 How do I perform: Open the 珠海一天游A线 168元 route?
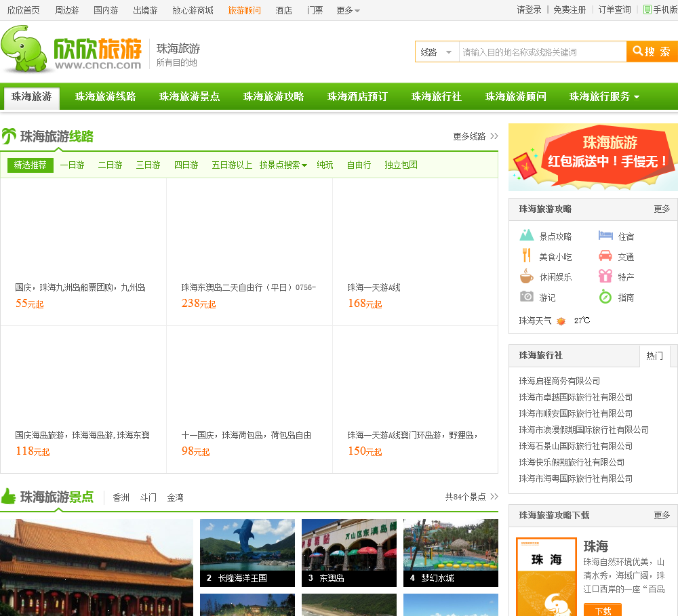374,287
